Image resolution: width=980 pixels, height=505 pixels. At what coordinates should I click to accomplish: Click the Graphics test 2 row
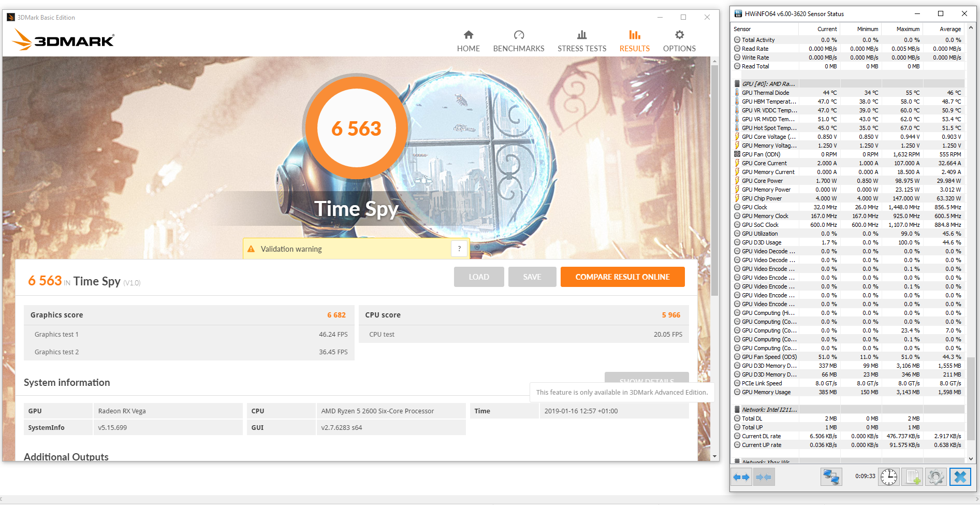[189, 352]
